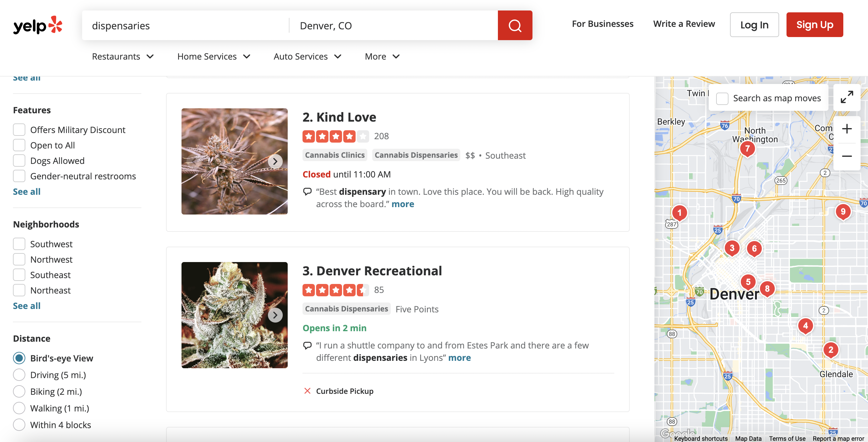Click the Yelp logo
This screenshot has width=868, height=442.
pos(38,25)
